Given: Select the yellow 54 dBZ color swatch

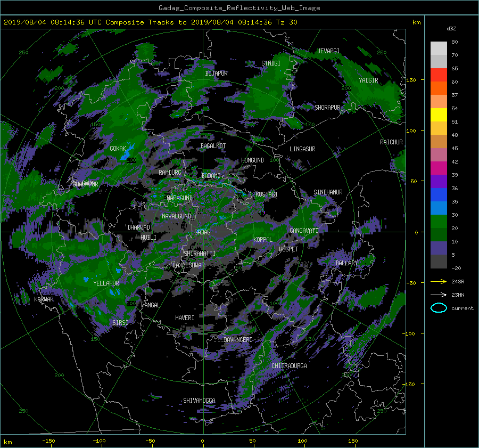Looking at the screenshot, I should [439, 115].
